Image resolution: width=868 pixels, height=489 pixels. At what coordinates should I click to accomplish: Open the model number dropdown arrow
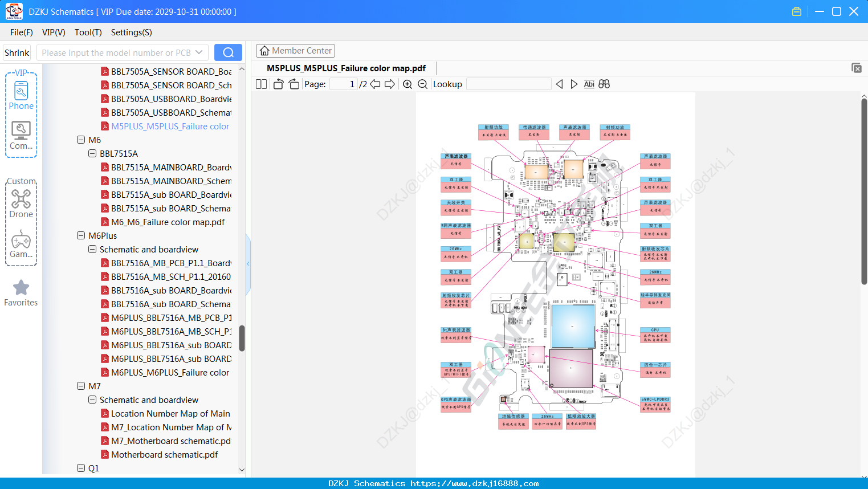pyautogui.click(x=199, y=52)
